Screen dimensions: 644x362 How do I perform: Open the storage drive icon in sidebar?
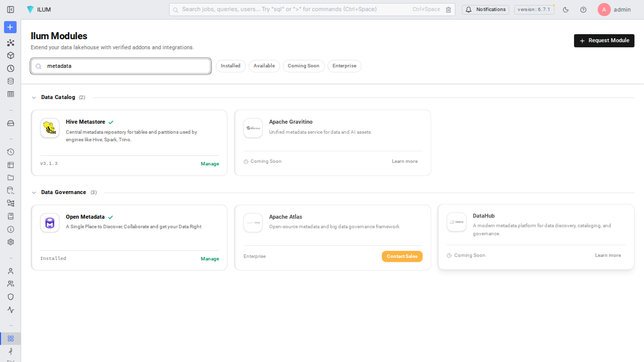11,123
